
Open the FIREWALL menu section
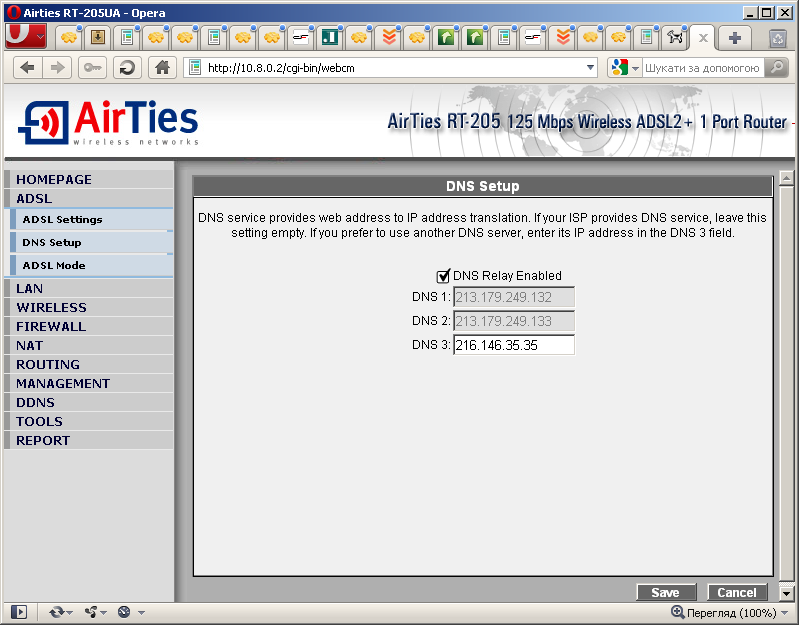89,327
